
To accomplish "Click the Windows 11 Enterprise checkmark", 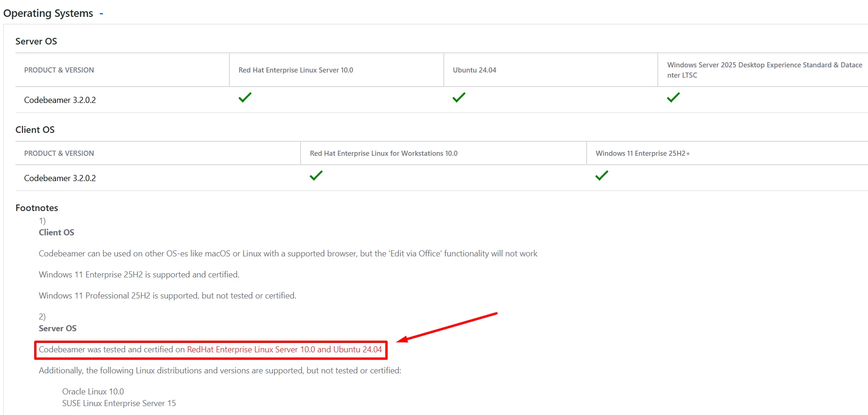I will click(x=602, y=175).
